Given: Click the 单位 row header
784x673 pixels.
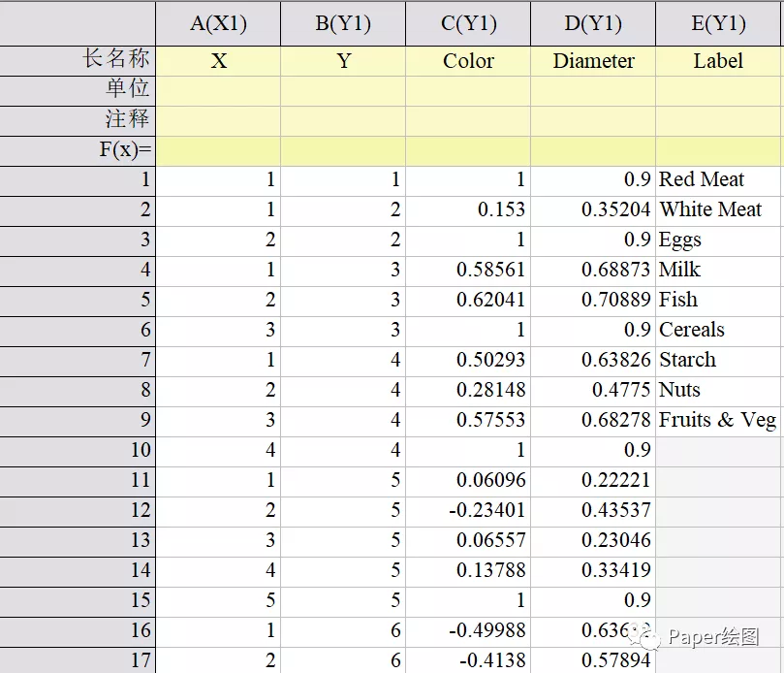Looking at the screenshot, I should coord(78,90).
